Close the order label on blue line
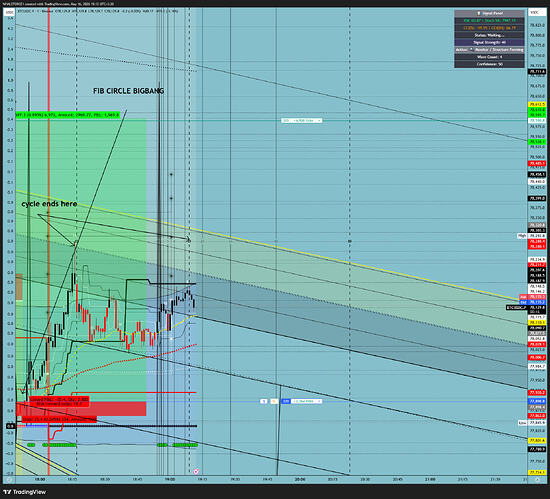The width and height of the screenshot is (550, 499). click(x=319, y=401)
